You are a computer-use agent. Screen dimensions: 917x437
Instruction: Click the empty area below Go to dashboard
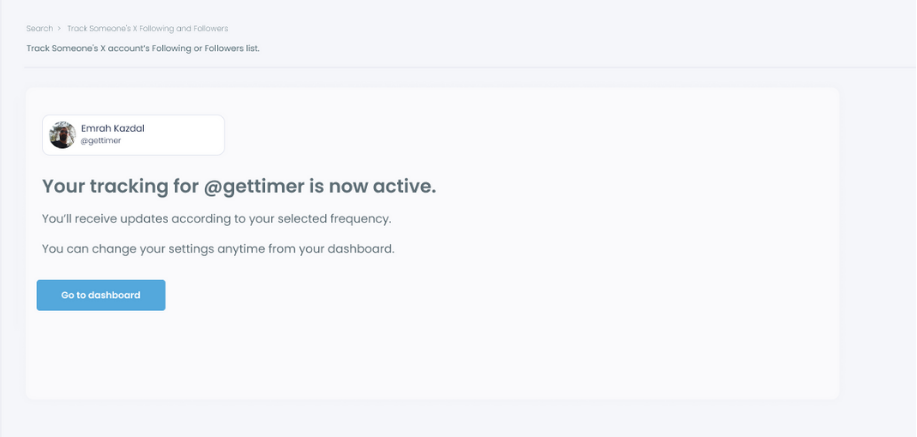(101, 350)
